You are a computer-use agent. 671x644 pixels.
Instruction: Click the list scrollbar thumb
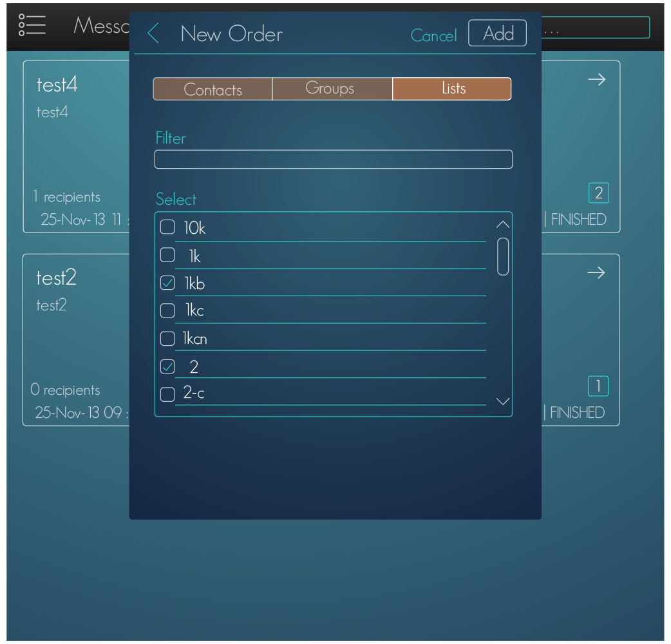[x=503, y=256]
